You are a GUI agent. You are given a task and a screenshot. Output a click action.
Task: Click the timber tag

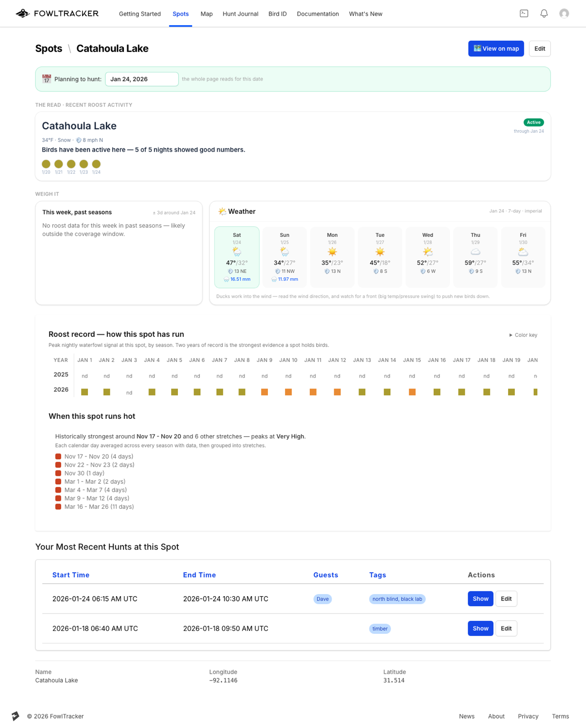click(x=380, y=629)
